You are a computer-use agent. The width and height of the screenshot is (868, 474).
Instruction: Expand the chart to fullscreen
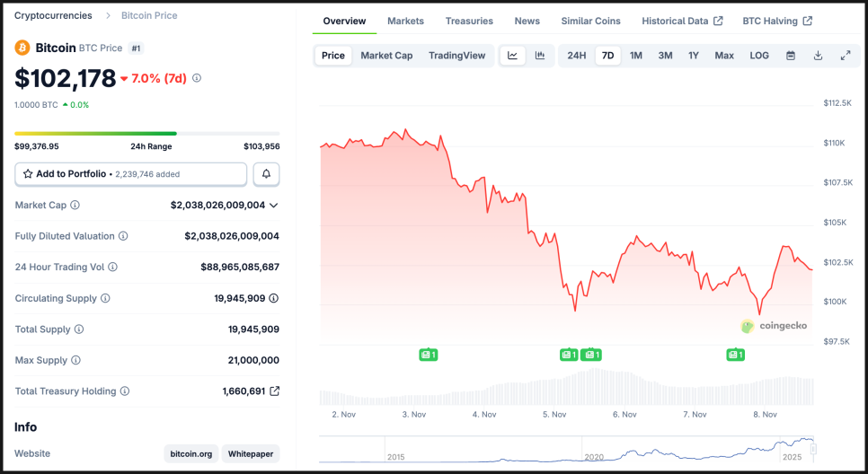tap(845, 56)
